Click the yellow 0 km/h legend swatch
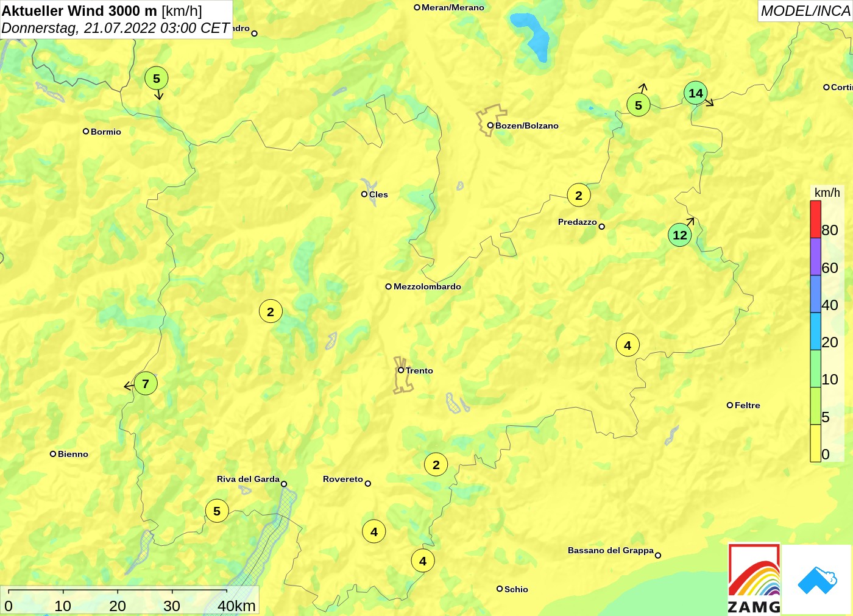 (815, 443)
